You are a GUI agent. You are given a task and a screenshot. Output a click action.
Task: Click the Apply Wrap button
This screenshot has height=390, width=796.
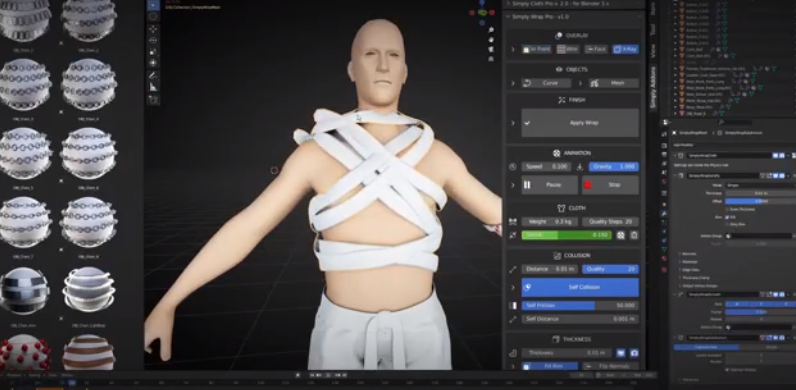point(580,123)
